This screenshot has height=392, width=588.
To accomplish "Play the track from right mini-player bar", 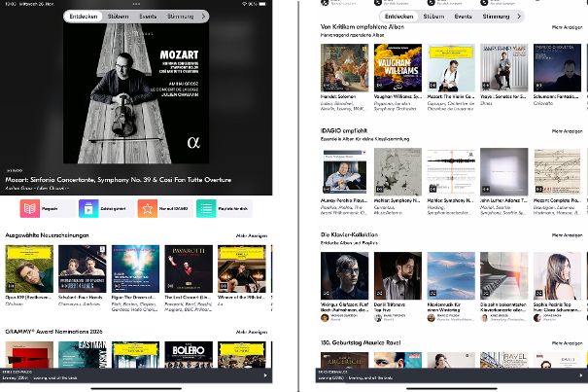I will click(x=581, y=375).
